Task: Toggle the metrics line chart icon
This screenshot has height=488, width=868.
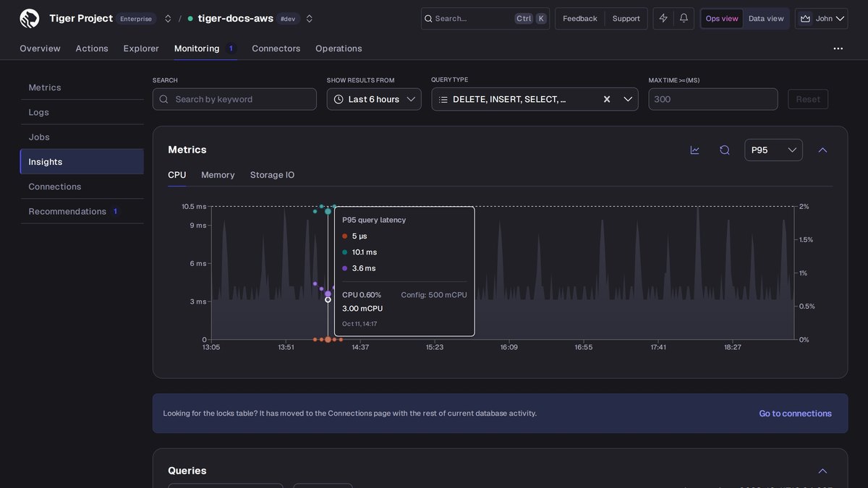Action: (x=695, y=150)
